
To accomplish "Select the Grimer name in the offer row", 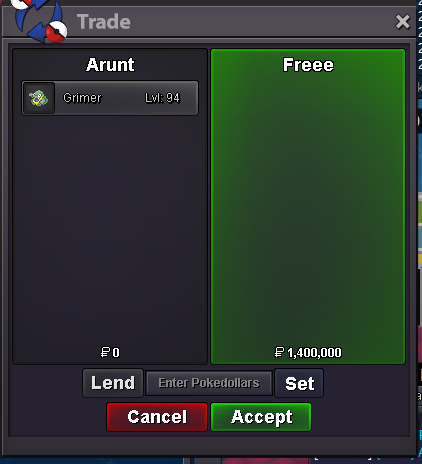I will (x=82, y=98).
